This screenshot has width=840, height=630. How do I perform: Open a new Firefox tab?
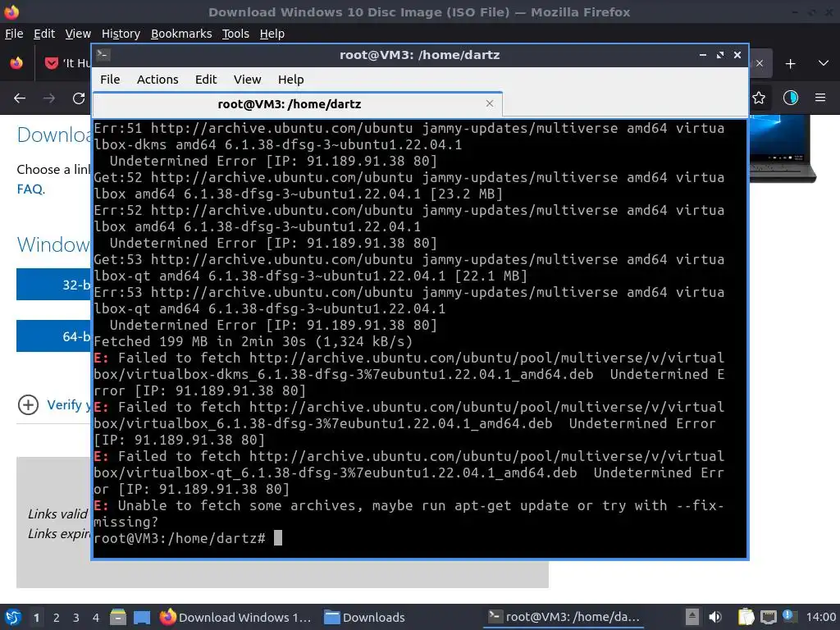tap(790, 64)
